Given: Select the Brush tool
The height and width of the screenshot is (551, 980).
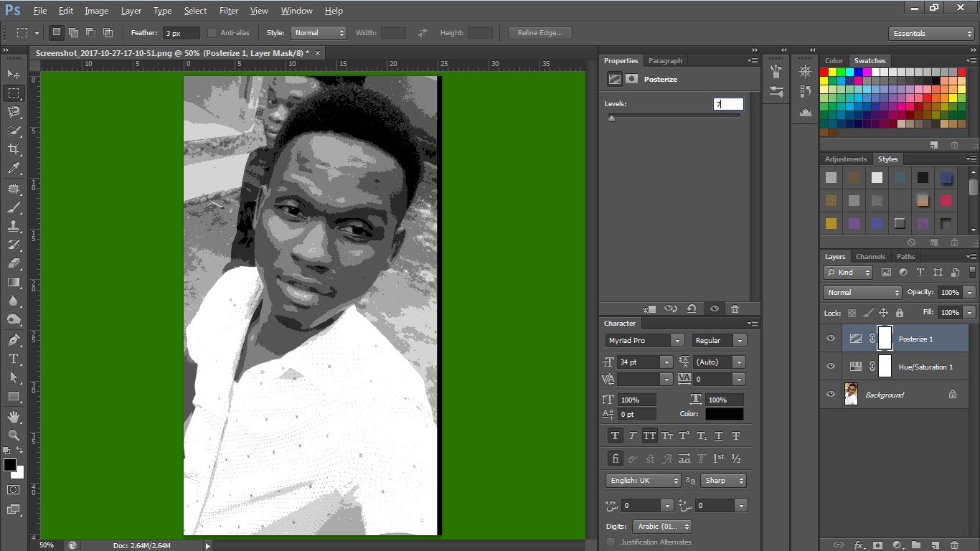Looking at the screenshot, I should point(14,208).
